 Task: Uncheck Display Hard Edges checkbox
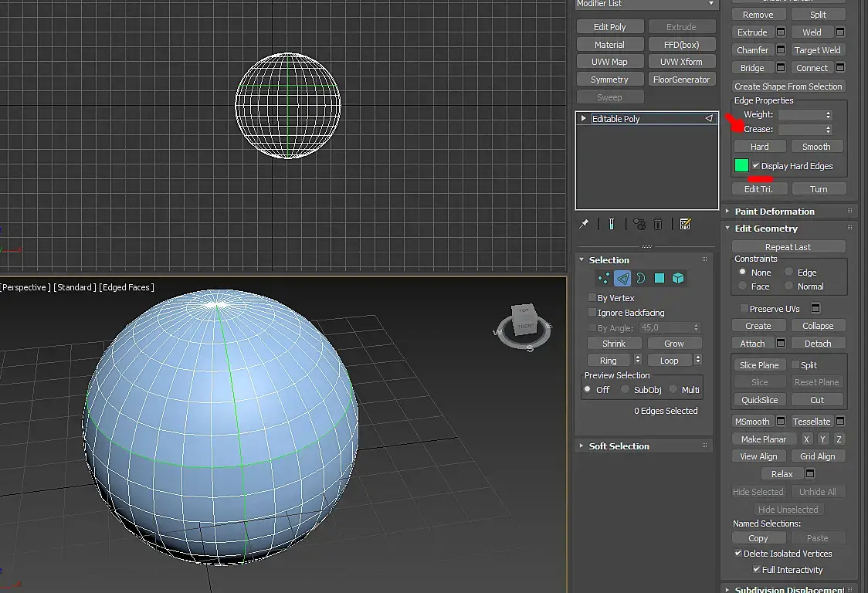pyautogui.click(x=756, y=166)
